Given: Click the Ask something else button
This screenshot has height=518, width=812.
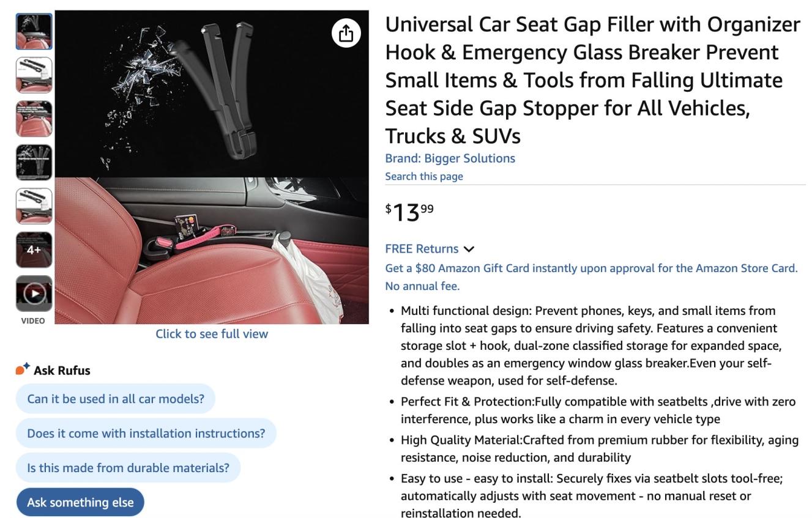Looking at the screenshot, I should click(x=80, y=502).
